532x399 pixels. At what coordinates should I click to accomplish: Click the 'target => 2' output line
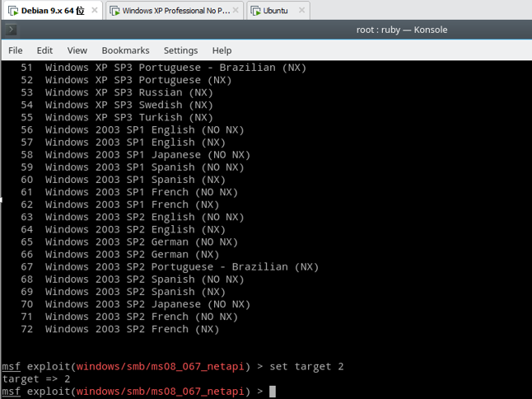point(36,379)
